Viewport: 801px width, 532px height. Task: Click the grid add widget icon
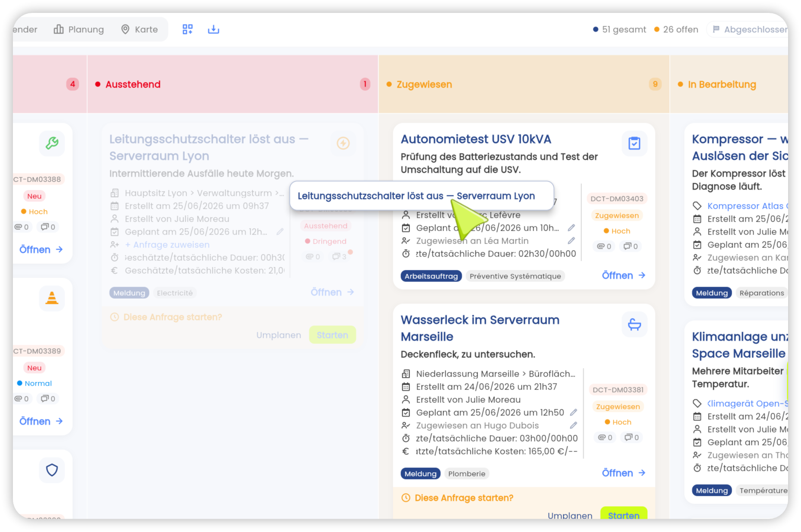click(187, 29)
